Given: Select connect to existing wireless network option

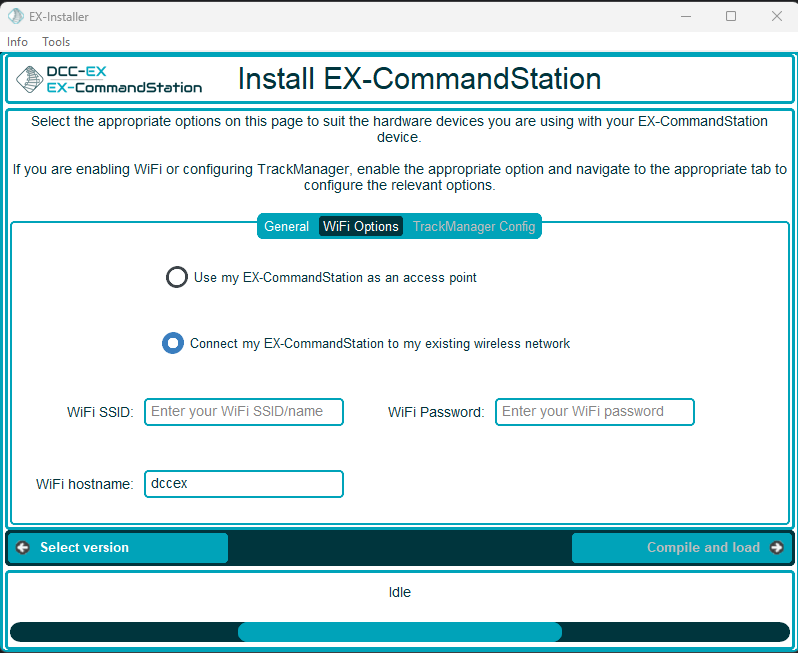Looking at the screenshot, I should coord(173,343).
